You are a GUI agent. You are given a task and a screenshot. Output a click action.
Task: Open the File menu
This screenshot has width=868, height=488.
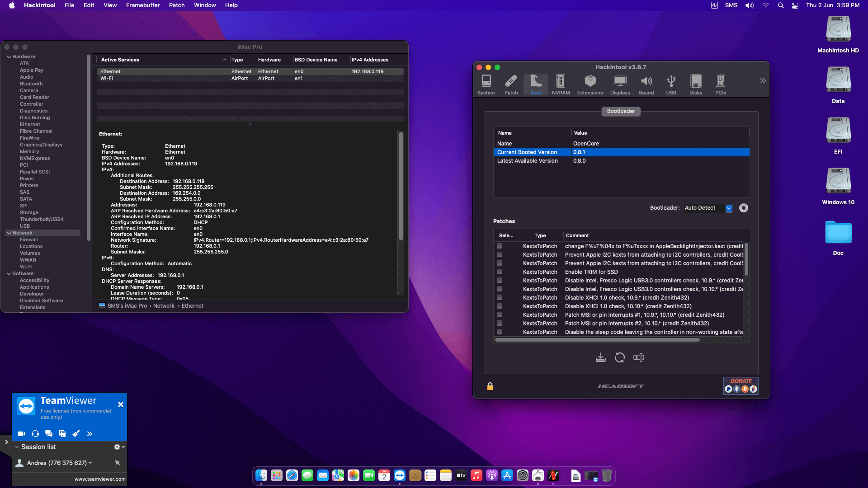pyautogui.click(x=69, y=5)
